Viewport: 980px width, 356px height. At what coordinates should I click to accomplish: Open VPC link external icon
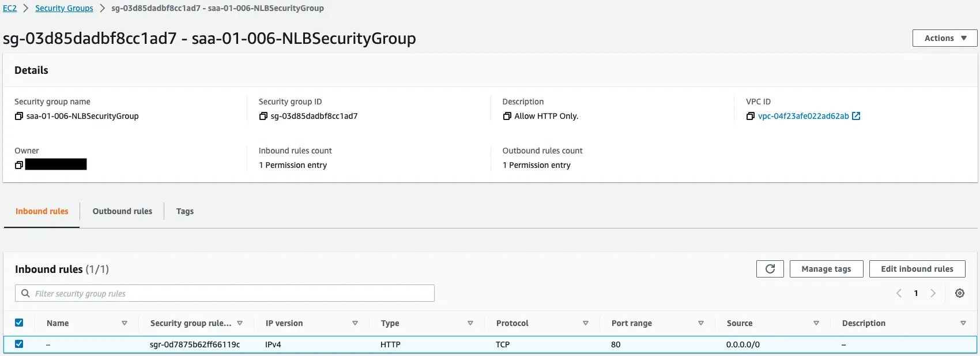pos(856,116)
